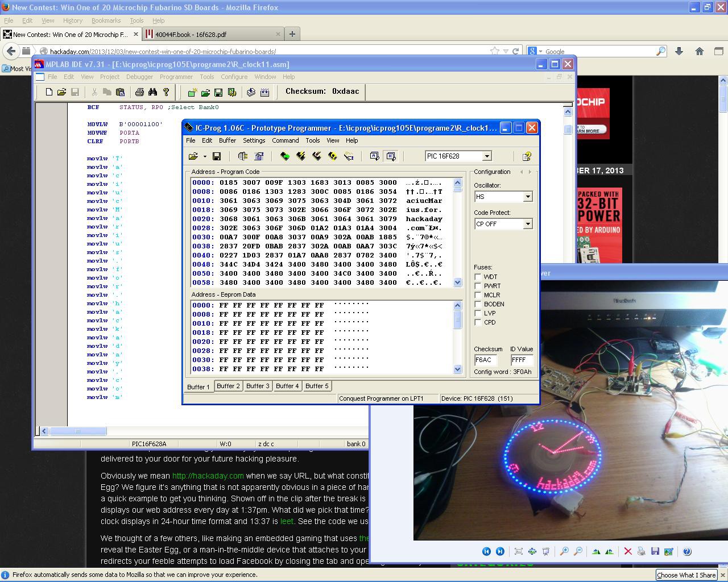Click MPLAB Paste clipboard icon
The image size is (728, 582).
click(x=120, y=92)
